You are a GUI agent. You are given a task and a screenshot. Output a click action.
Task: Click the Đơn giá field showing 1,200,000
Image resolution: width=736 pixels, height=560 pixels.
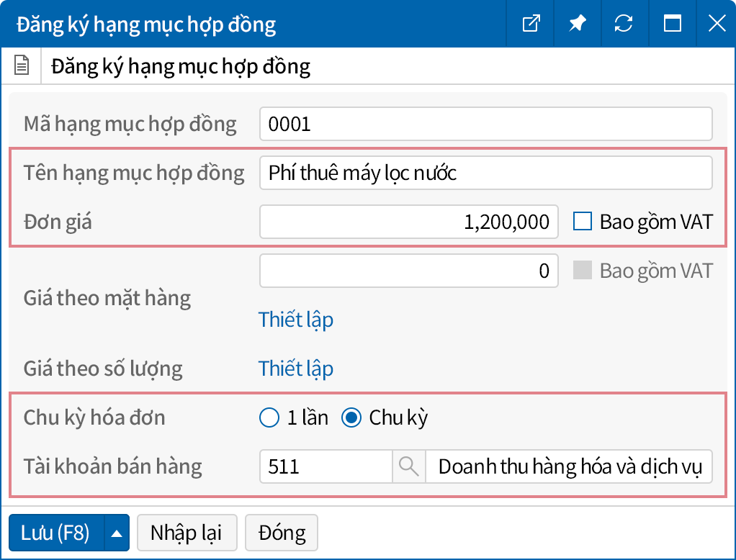(x=408, y=222)
